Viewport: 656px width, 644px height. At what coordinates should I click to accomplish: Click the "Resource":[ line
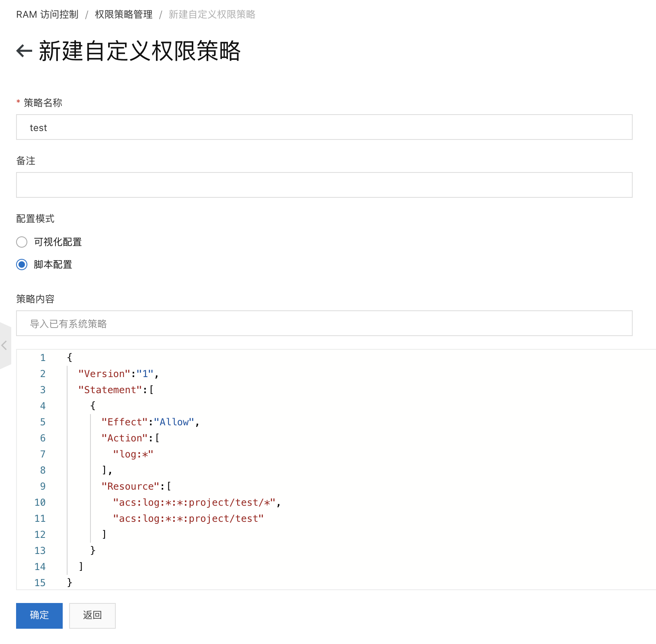[136, 486]
